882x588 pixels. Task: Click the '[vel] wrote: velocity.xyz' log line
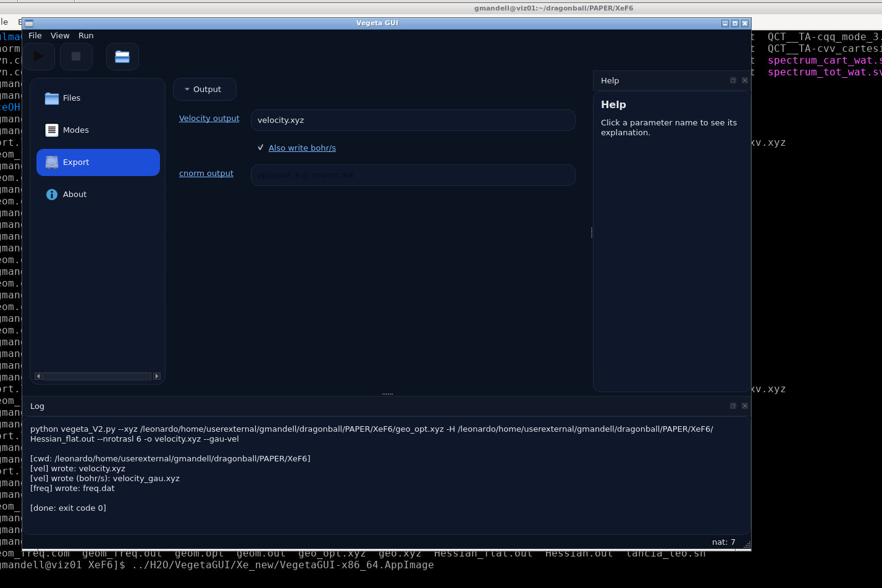coord(78,468)
